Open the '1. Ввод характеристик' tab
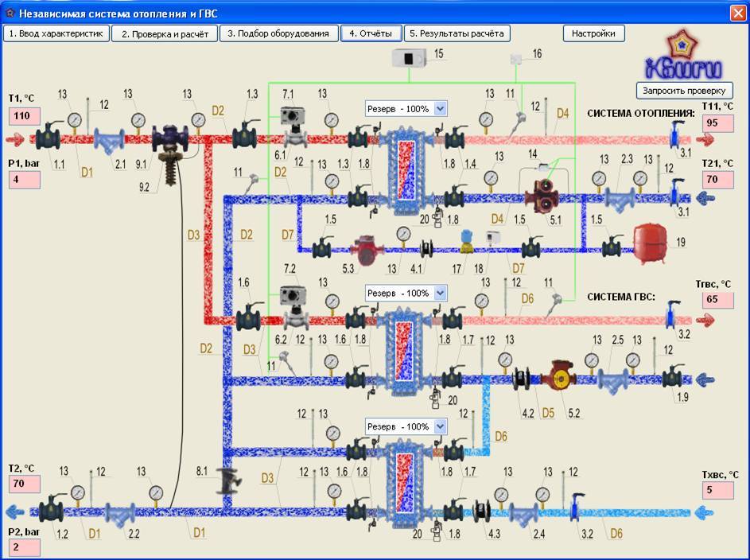This screenshot has width=750, height=560. pyautogui.click(x=56, y=33)
